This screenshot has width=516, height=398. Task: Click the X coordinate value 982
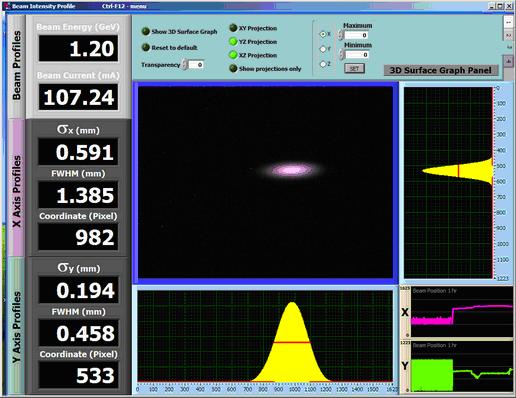78,237
